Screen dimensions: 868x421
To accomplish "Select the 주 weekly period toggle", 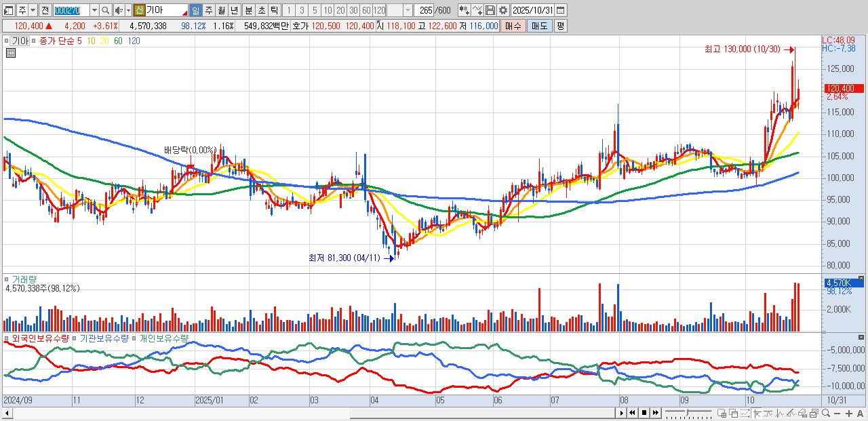I will coord(208,10).
